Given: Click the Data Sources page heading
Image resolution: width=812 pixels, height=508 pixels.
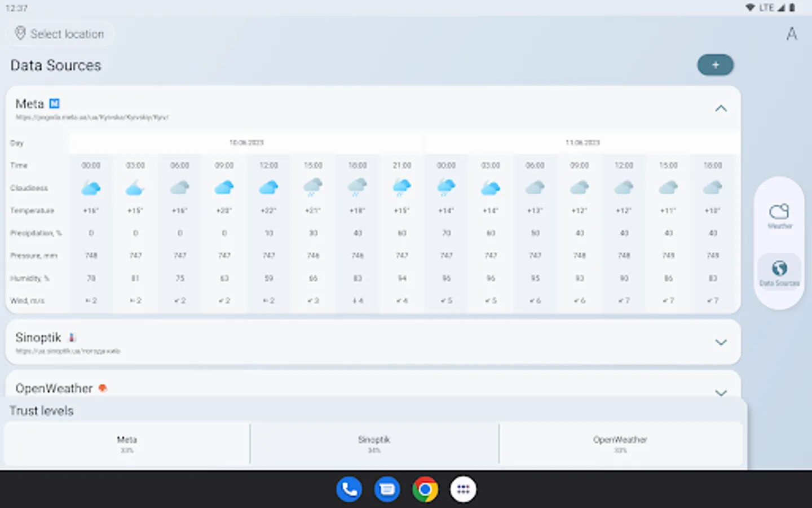Looking at the screenshot, I should (56, 65).
